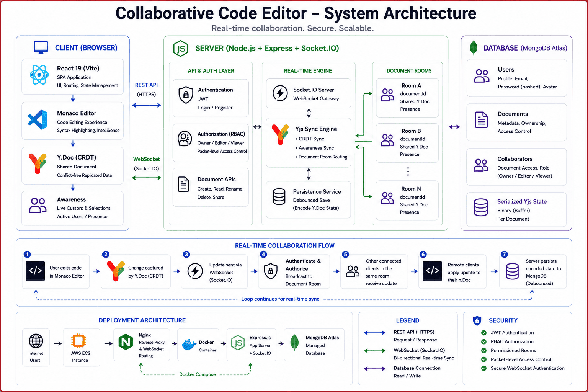Click the 'WebSocket' label between client and server
Screen dimensions: 588x392
147,159
